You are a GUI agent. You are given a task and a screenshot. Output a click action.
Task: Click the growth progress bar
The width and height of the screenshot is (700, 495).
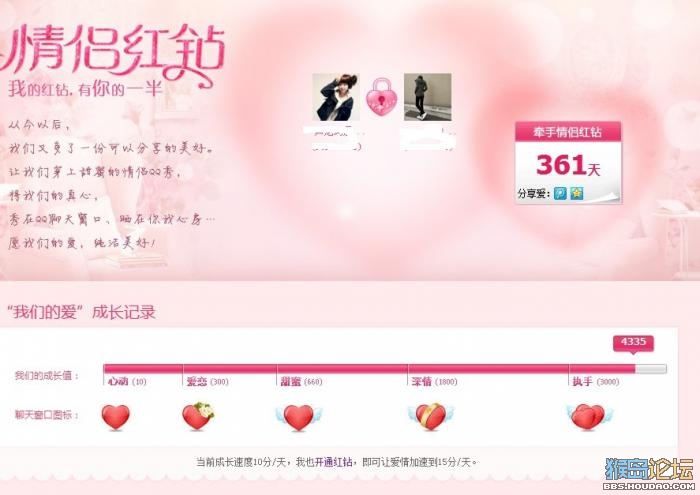click(x=385, y=369)
